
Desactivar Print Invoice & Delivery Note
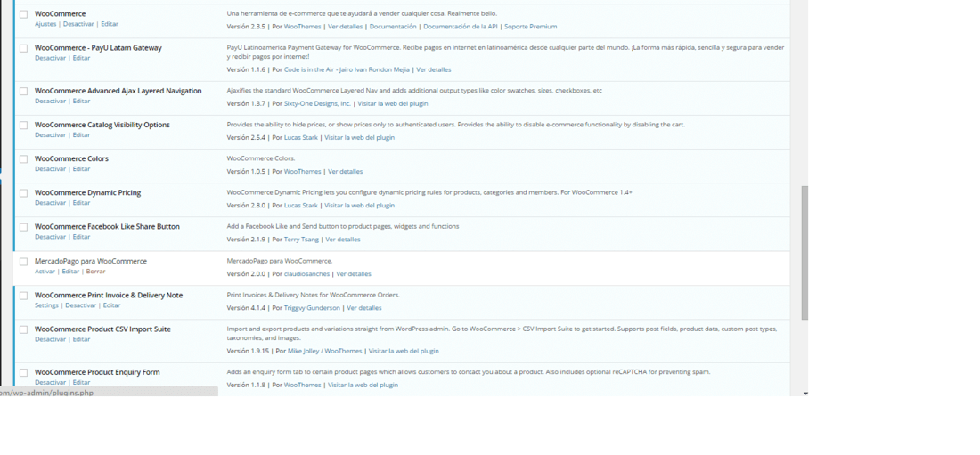tap(80, 305)
